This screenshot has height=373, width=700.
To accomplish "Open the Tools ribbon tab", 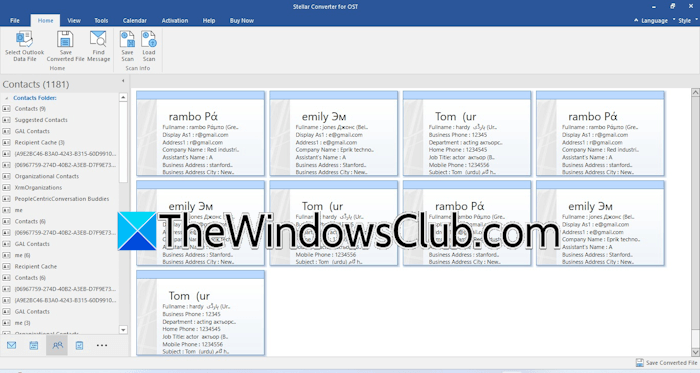I will click(x=101, y=21).
